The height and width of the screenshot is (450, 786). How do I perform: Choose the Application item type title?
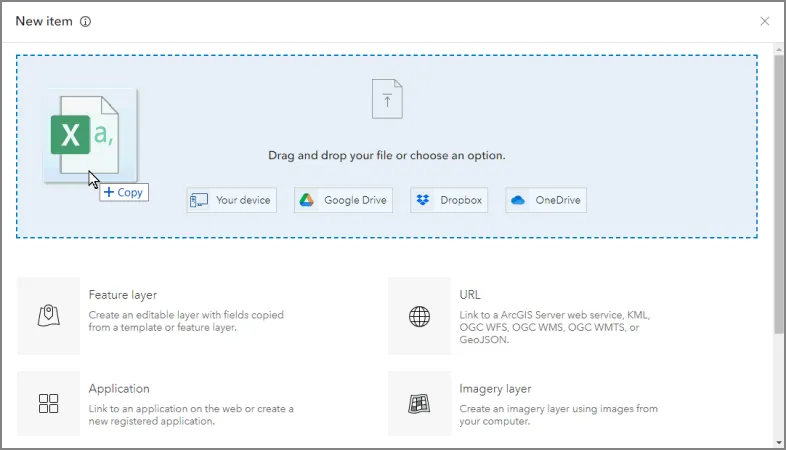click(x=119, y=388)
